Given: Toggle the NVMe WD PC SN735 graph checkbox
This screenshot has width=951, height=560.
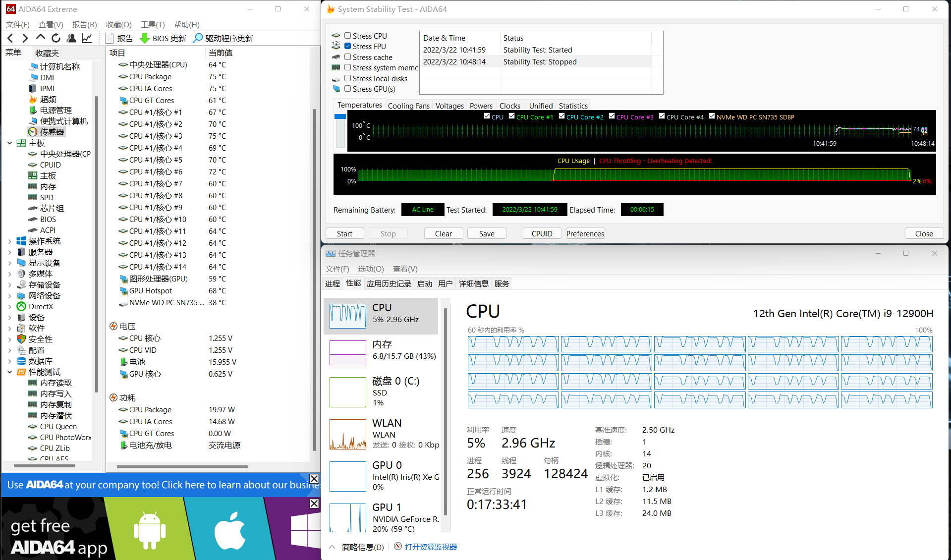Looking at the screenshot, I should coord(712,116).
